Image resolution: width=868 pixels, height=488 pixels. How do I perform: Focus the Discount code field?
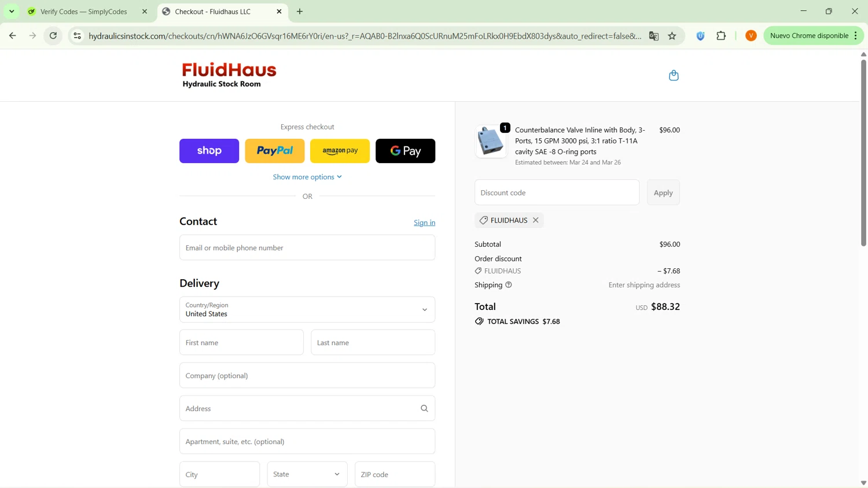point(557,193)
